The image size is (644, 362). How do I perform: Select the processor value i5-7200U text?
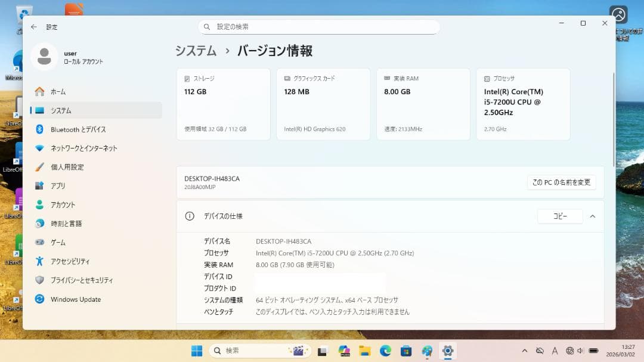click(335, 253)
